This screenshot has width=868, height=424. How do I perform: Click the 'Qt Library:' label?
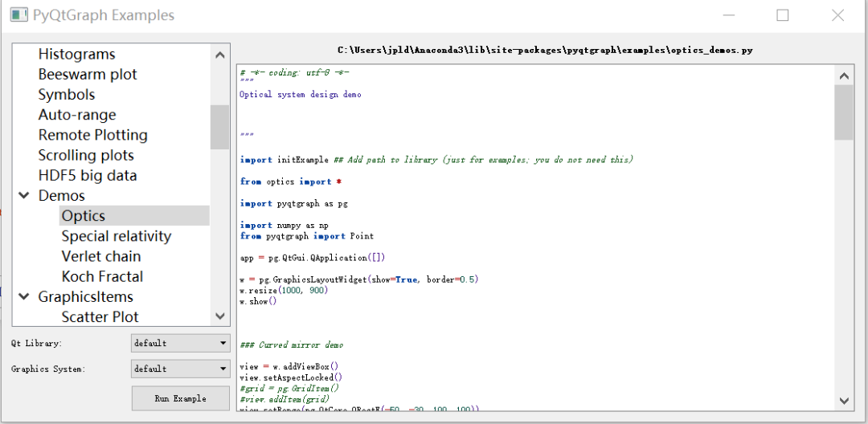tap(36, 343)
